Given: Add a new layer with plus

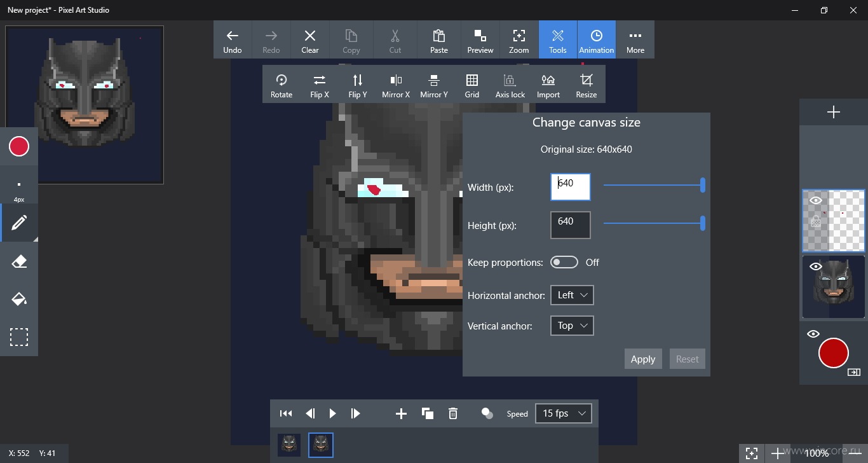Looking at the screenshot, I should [834, 113].
